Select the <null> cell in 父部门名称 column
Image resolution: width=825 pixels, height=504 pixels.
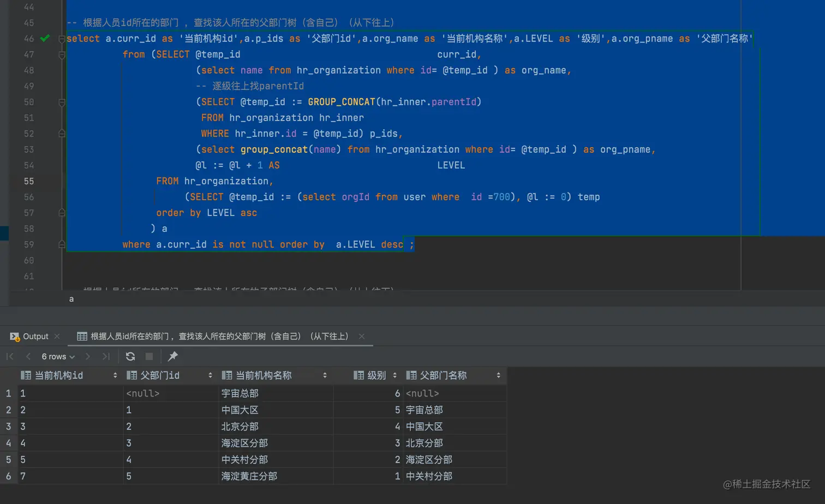[x=455, y=393]
